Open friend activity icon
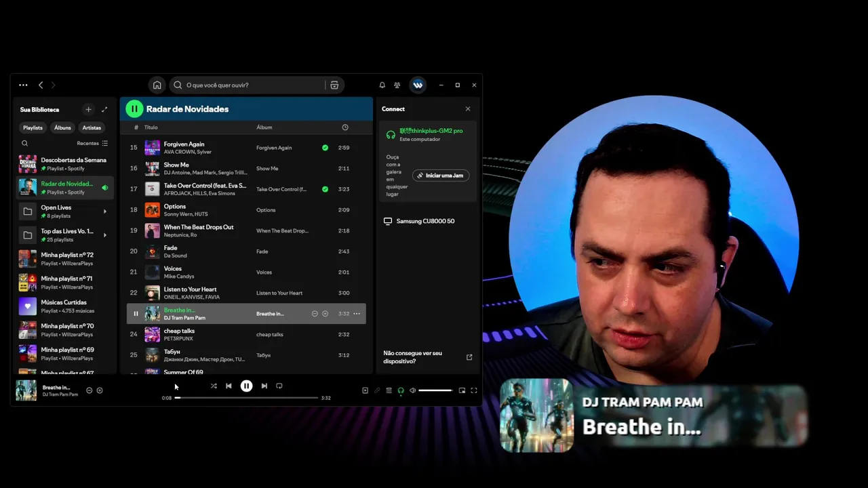The height and width of the screenshot is (488, 868). point(397,85)
